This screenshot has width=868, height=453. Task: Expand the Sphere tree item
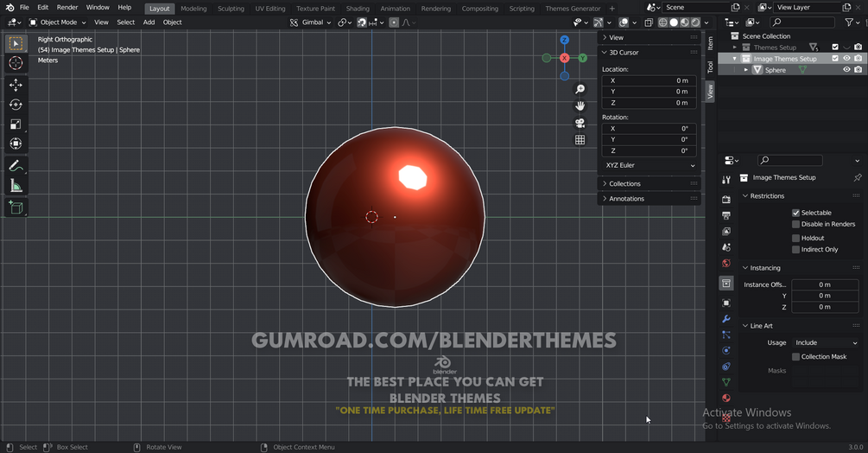[x=746, y=70]
